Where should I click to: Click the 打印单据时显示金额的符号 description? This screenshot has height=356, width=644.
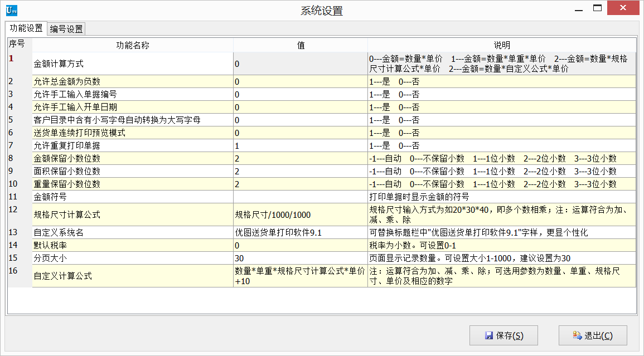[x=502, y=197]
